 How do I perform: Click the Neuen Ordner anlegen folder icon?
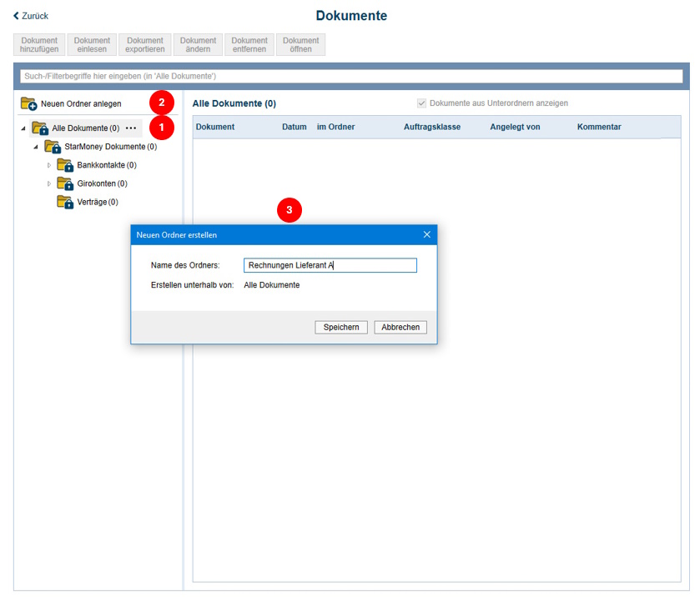click(x=29, y=104)
